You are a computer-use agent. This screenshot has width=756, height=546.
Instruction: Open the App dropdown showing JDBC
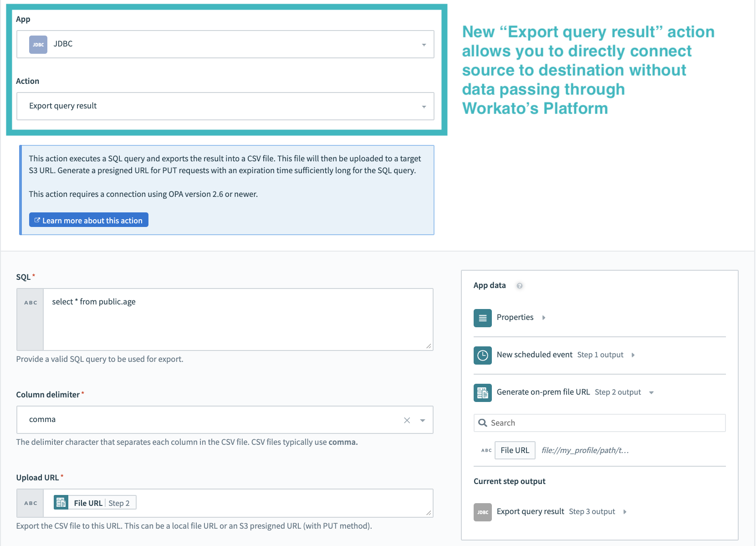click(x=225, y=44)
